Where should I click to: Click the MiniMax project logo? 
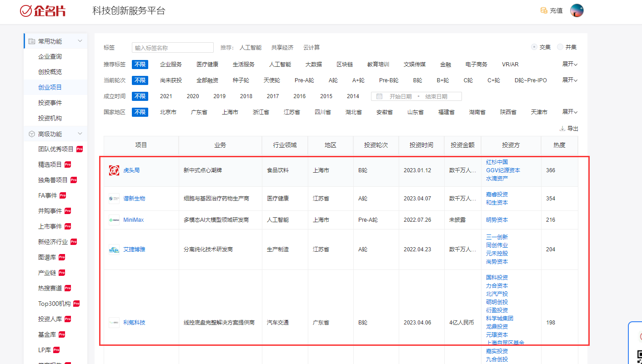[114, 220]
